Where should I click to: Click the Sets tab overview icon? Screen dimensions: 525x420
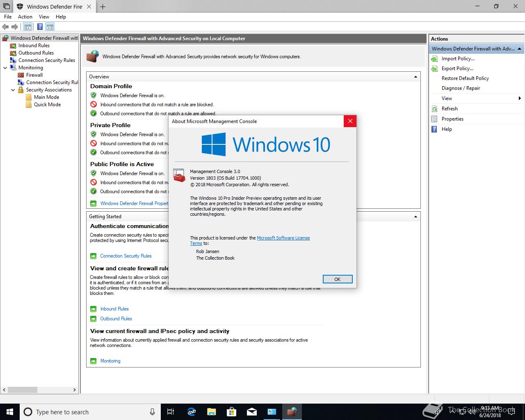(7, 7)
